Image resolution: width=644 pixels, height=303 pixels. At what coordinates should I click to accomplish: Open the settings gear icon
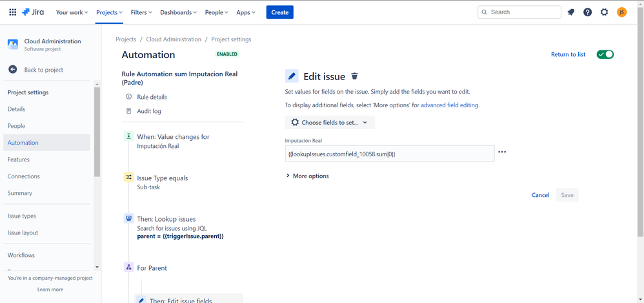pyautogui.click(x=604, y=12)
